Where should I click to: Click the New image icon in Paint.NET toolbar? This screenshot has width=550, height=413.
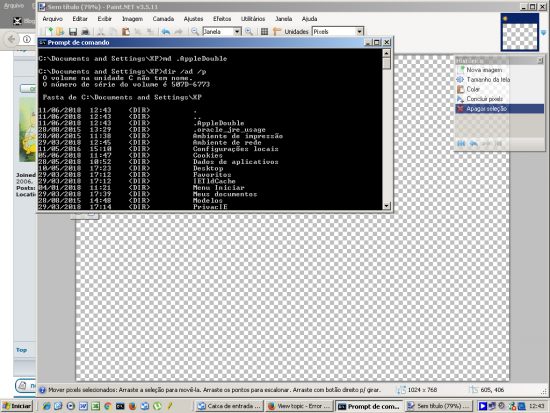[49, 32]
